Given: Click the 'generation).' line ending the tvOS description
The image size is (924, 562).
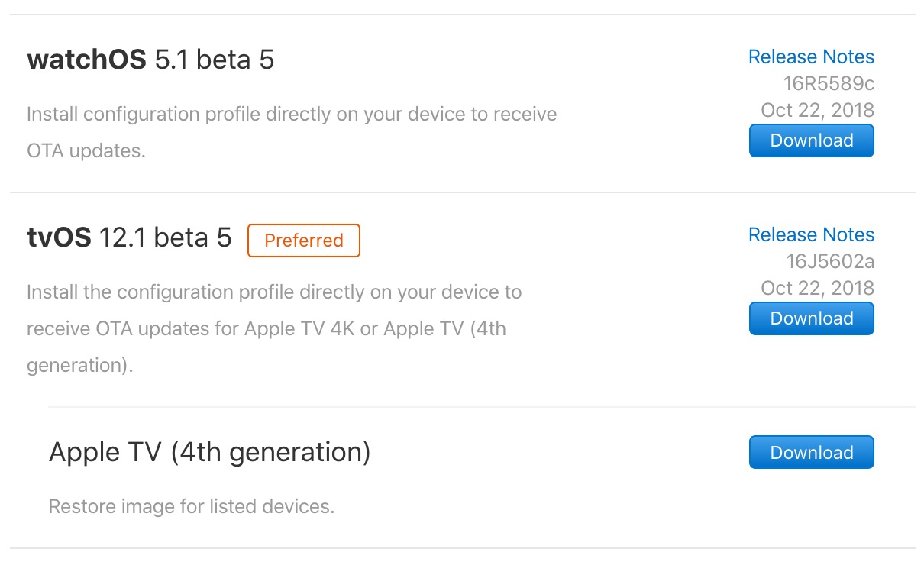Looking at the screenshot, I should 79,365.
